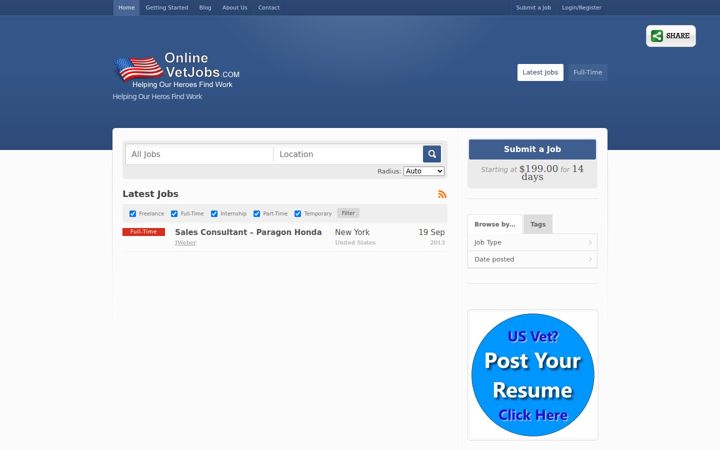Click the 19 Sep date text
This screenshot has height=450, width=720.
coord(432,232)
